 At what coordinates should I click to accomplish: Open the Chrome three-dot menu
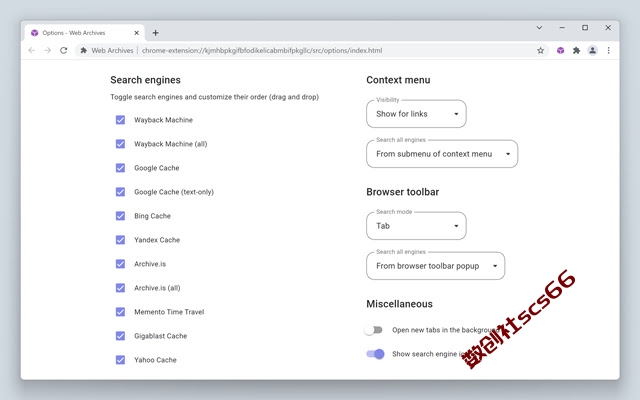click(609, 50)
